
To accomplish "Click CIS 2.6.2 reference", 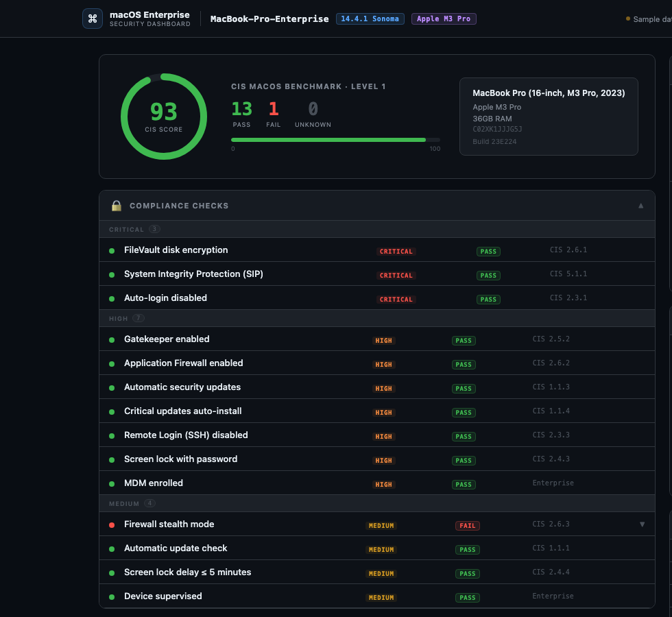I will 551,363.
